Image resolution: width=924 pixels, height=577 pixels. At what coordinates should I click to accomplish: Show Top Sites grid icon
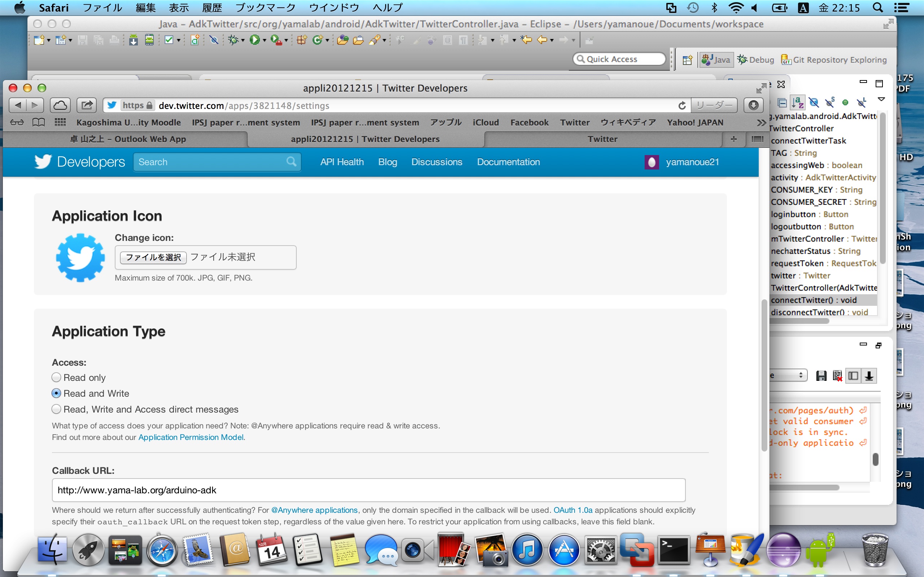[60, 123]
